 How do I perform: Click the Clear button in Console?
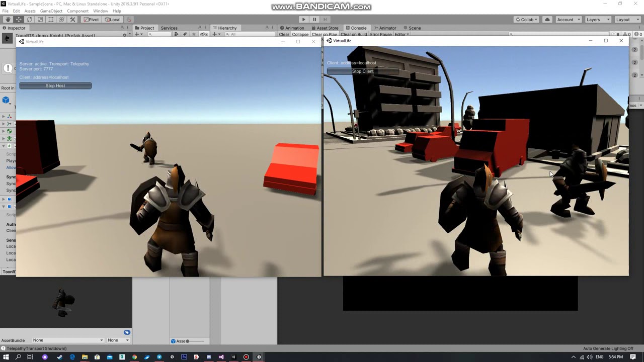point(284,34)
